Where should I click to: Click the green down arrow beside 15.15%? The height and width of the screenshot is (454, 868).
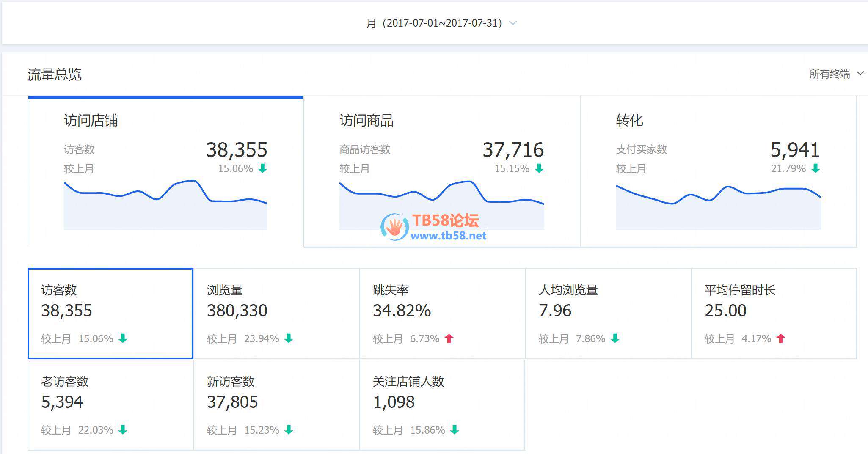(x=539, y=168)
